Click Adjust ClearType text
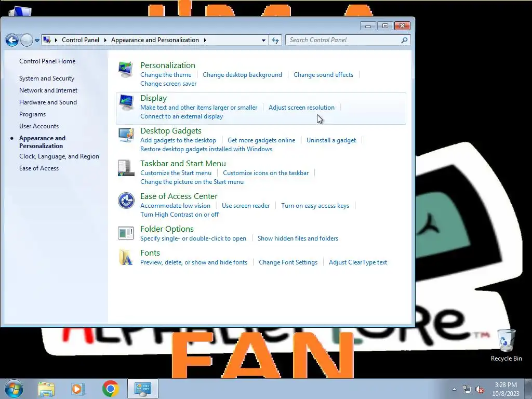Screen dimensions: 532x399 [x=358, y=262]
